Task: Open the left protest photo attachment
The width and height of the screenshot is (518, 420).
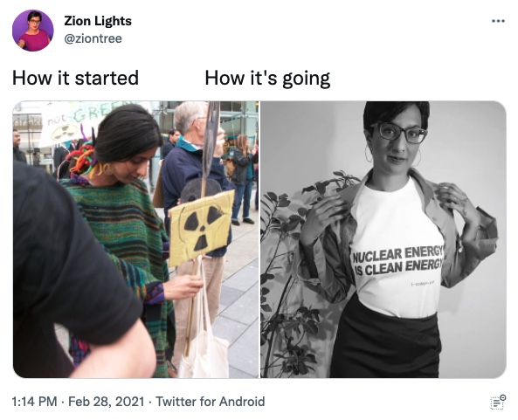Action: 135,239
